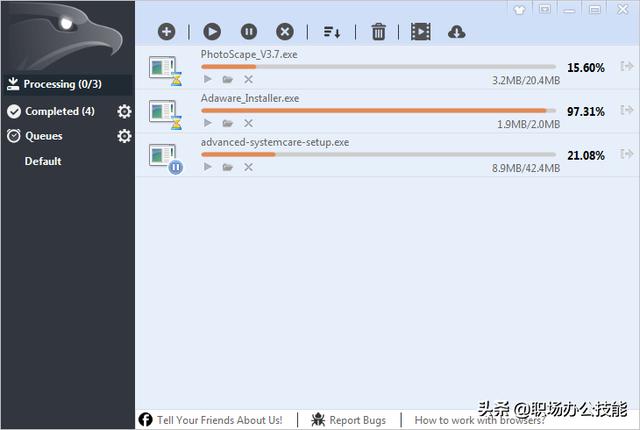Click the skin shirt icon in title bar

click(520, 9)
